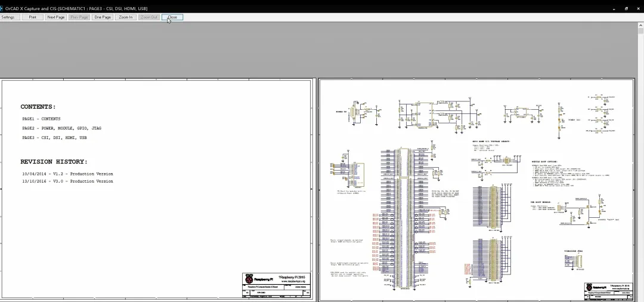Minimize the OrCAD Capture window

(613, 8)
